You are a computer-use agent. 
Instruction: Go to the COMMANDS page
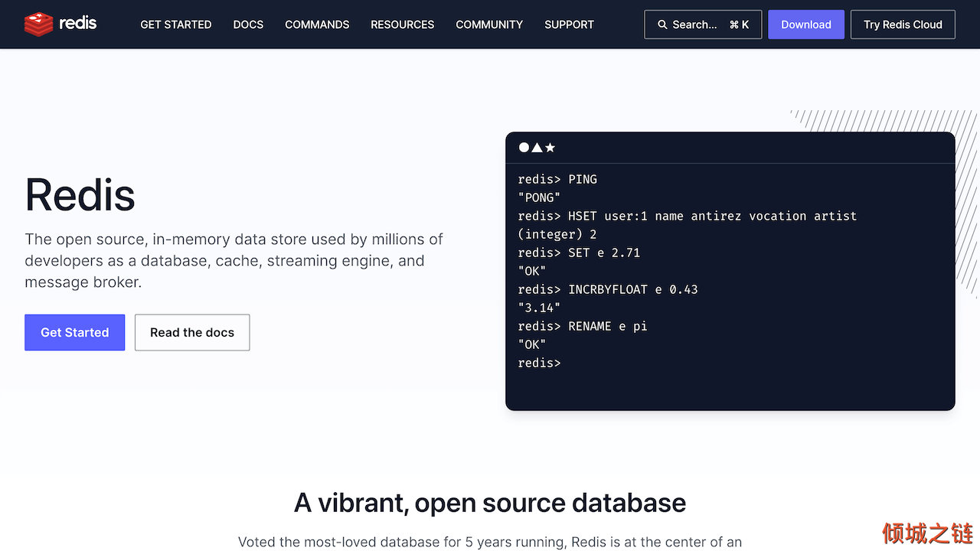[317, 24]
